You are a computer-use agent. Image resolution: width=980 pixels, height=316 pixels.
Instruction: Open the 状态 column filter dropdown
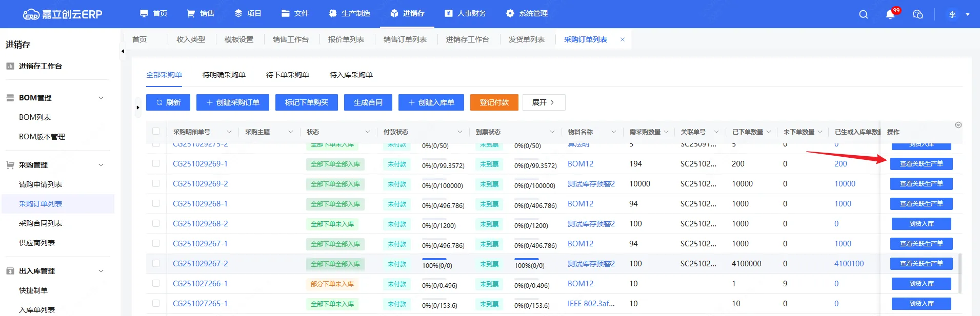367,132
